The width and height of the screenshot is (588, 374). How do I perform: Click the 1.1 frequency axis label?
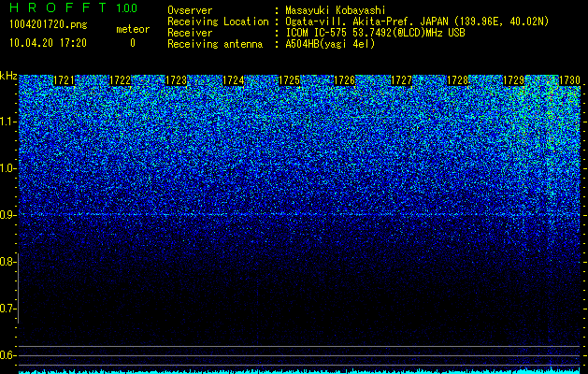click(x=7, y=122)
